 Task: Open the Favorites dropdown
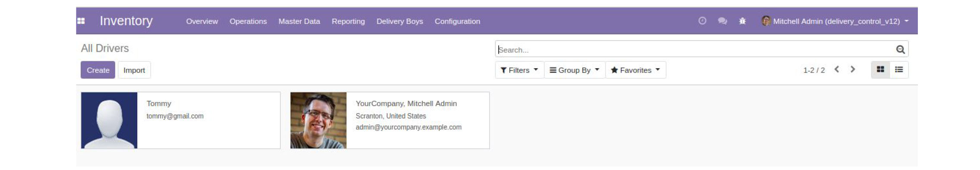tap(635, 70)
